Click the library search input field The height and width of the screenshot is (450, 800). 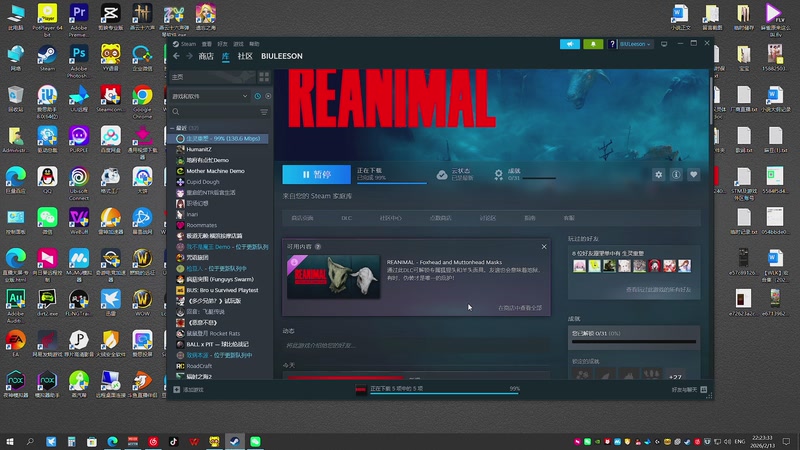click(219, 112)
